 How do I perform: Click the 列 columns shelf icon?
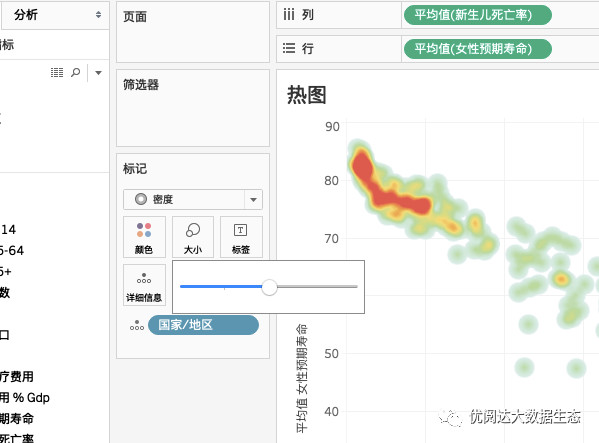pos(289,15)
